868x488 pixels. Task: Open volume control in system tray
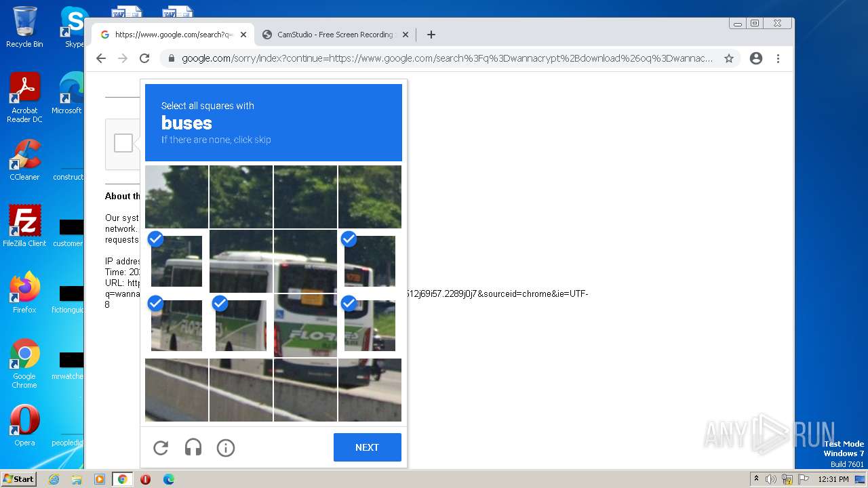click(771, 479)
